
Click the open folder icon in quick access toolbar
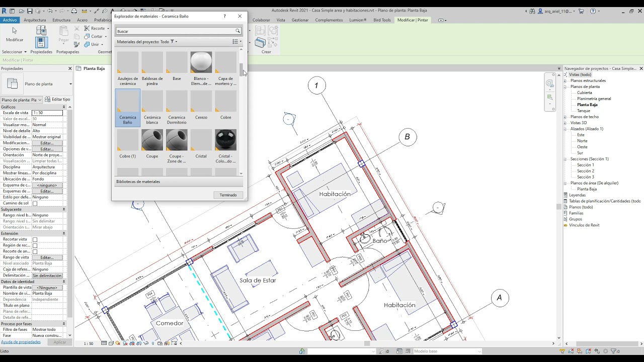[22, 11]
